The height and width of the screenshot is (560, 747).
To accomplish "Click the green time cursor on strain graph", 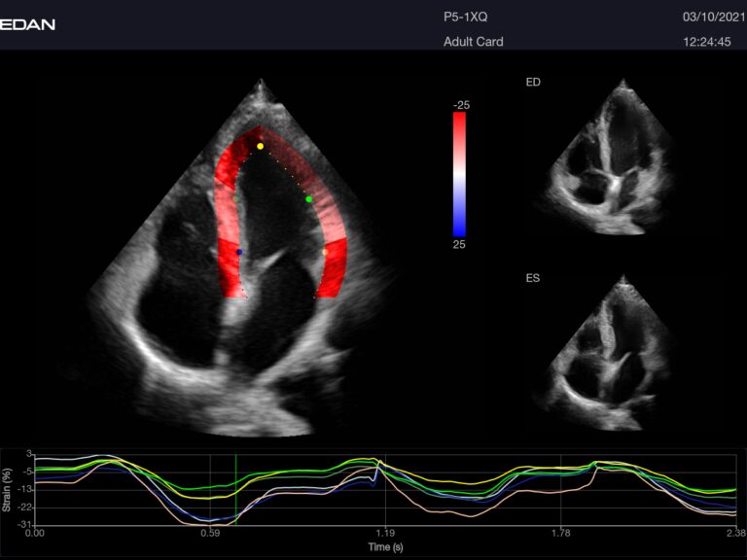I will coord(235,489).
